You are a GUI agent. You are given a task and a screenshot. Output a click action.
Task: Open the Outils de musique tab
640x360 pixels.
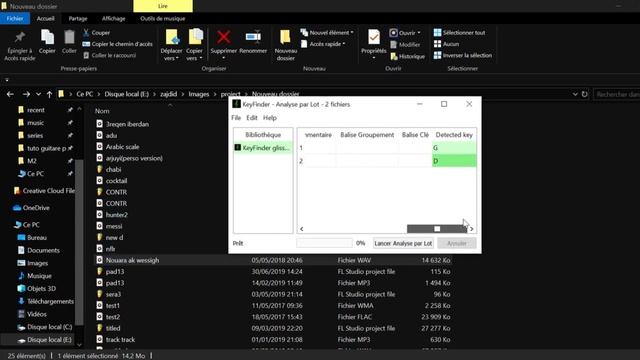[162, 18]
